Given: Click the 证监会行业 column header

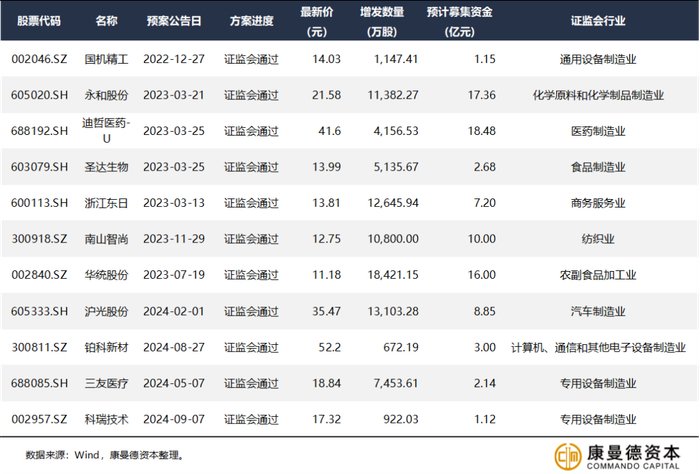Looking at the screenshot, I should coord(598,21).
